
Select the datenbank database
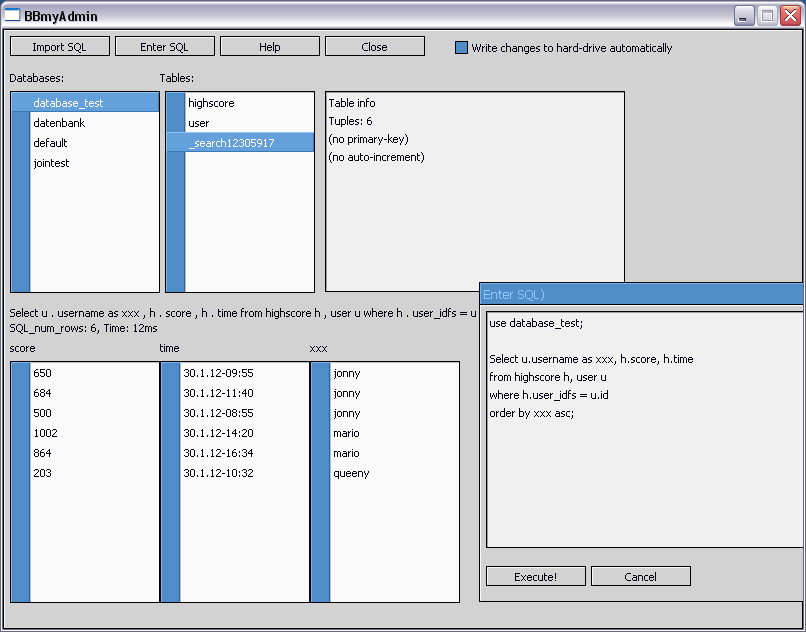[x=59, y=123]
